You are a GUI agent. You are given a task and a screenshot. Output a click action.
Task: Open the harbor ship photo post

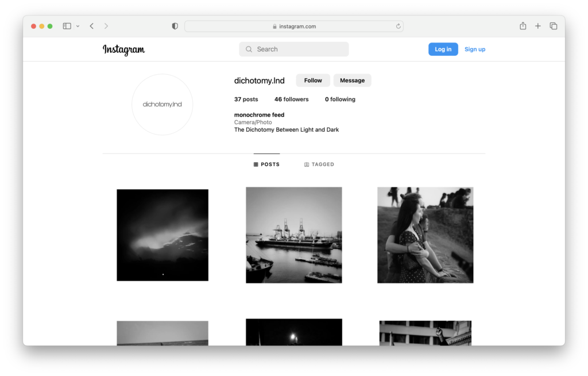coord(293,235)
